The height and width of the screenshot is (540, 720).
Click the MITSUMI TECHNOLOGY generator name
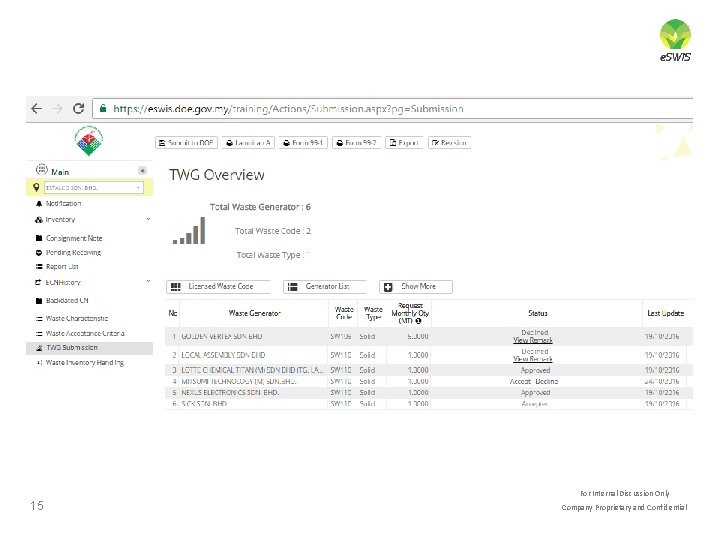[x=239, y=382]
